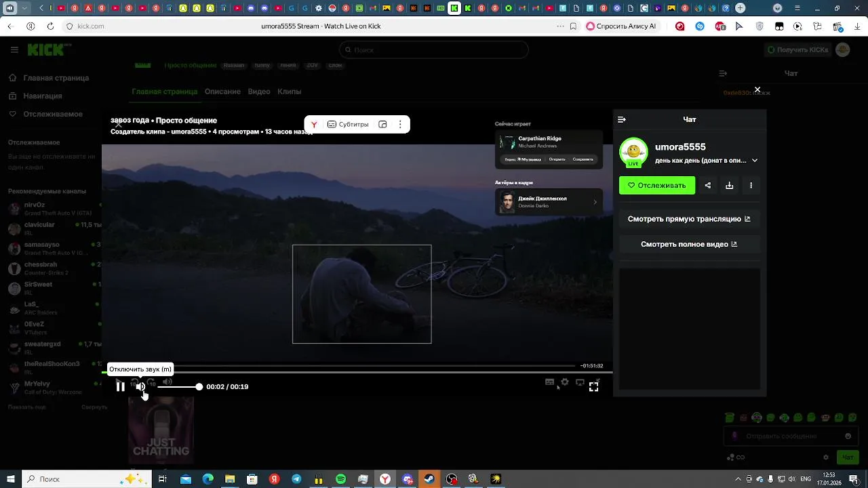This screenshot has height=488, width=868.
Task: Share the clip via share icon
Action: point(708,185)
